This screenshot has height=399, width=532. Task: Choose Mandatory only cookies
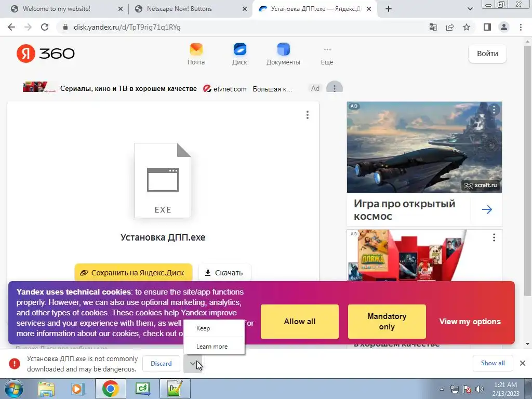coord(387,321)
